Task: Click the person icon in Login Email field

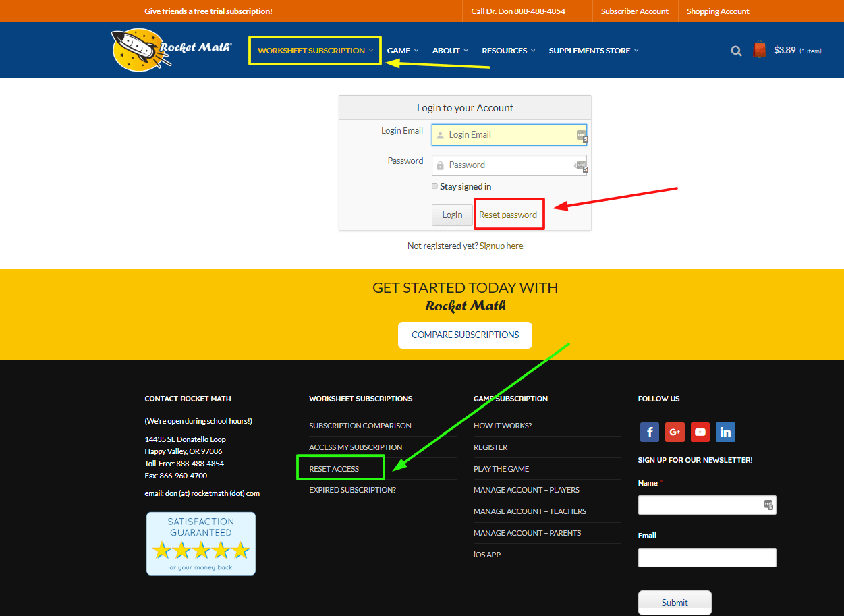Action: pos(440,134)
